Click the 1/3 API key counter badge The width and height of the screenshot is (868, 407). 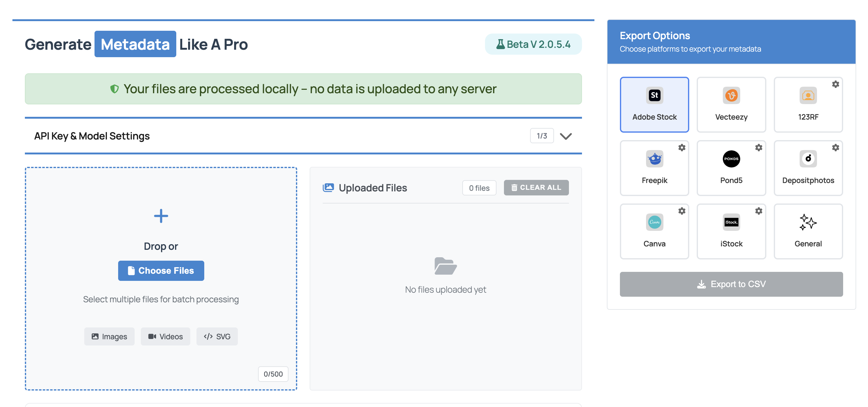coord(542,136)
